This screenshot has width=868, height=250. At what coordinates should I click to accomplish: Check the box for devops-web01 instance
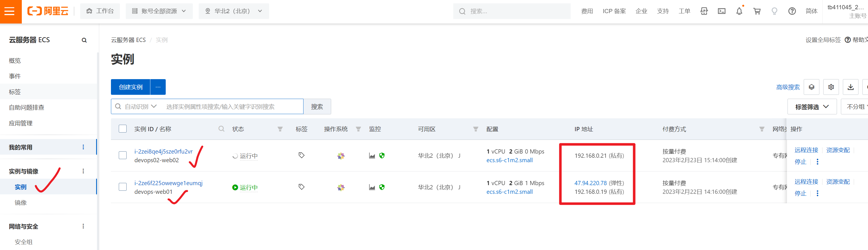click(123, 187)
